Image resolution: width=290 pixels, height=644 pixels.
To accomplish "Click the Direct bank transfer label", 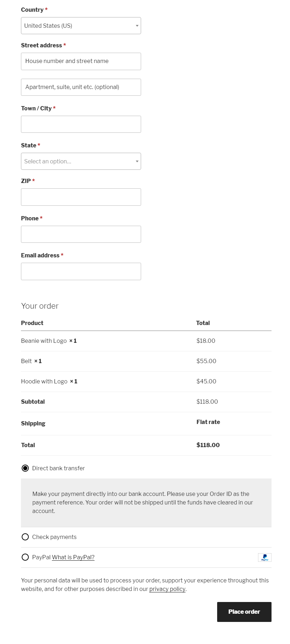I will pos(58,468).
